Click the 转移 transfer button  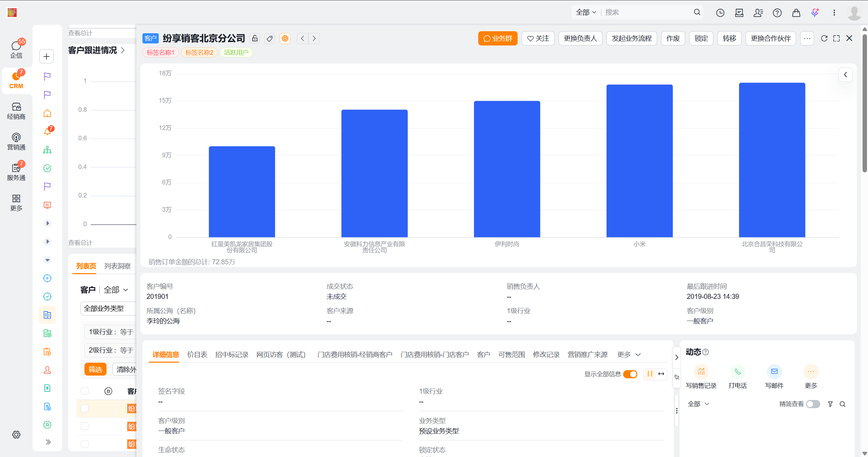coord(729,38)
